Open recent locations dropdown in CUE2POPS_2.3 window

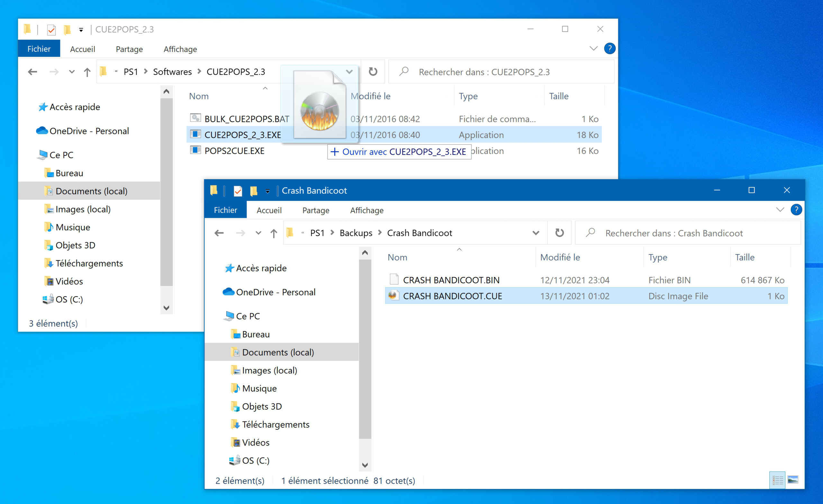pos(72,72)
